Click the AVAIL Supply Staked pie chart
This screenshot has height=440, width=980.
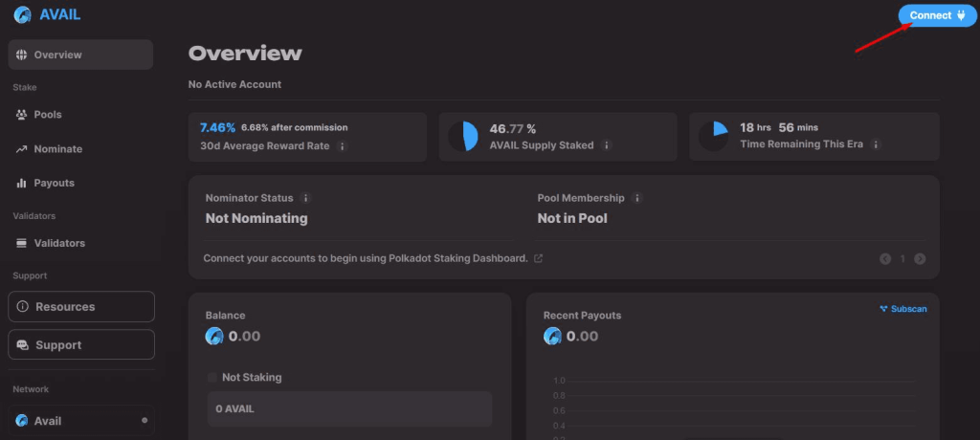(463, 136)
